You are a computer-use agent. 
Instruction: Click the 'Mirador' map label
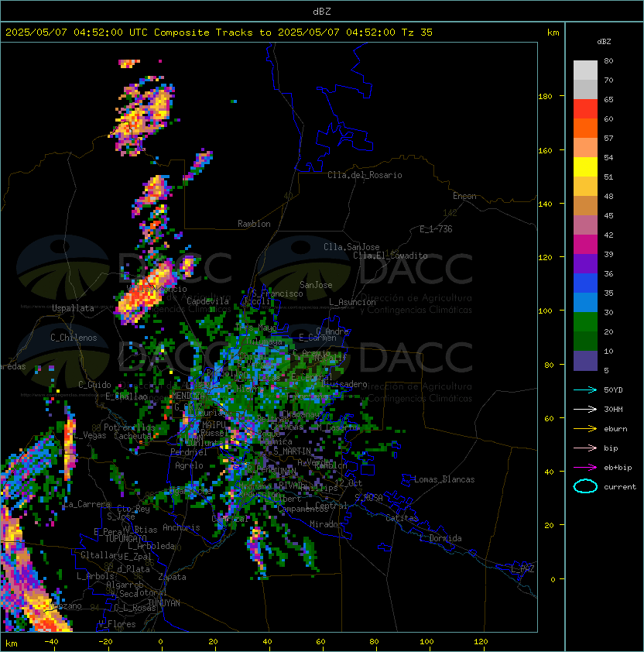pyautogui.click(x=327, y=524)
